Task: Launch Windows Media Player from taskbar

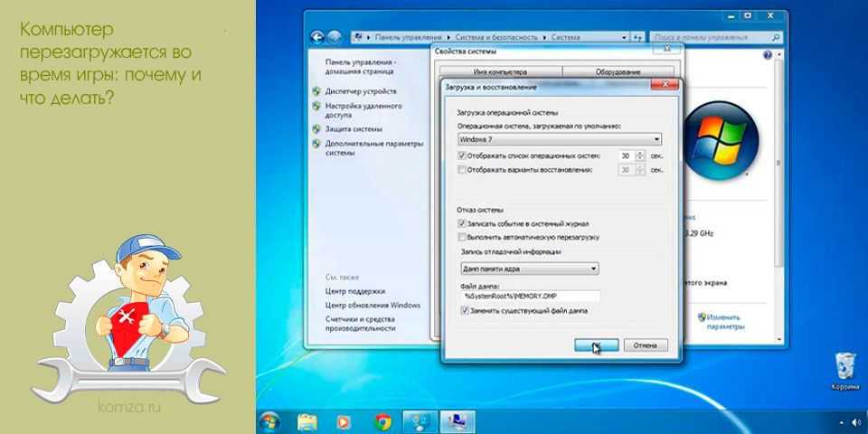Action: 344,422
